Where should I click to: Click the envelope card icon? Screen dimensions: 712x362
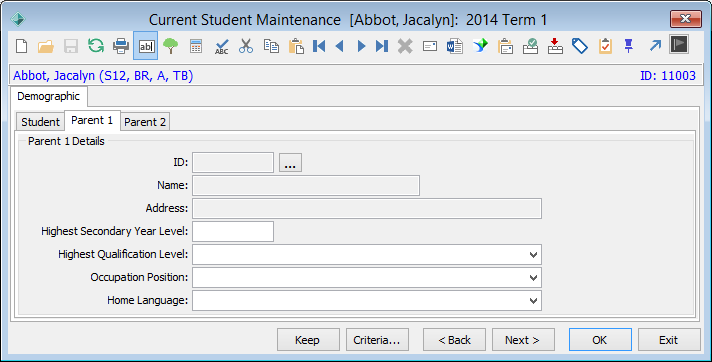point(430,46)
